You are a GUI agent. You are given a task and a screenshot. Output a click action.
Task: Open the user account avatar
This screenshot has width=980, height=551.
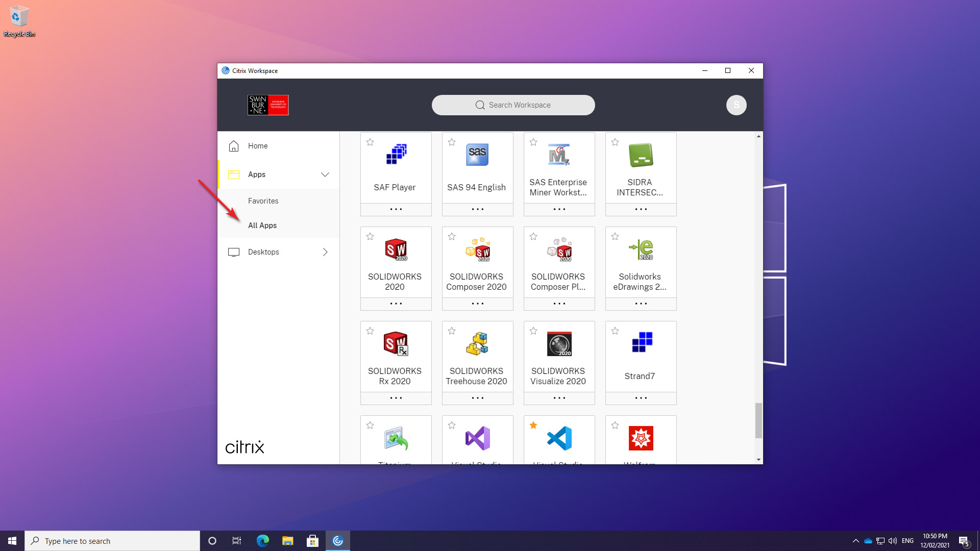[736, 105]
